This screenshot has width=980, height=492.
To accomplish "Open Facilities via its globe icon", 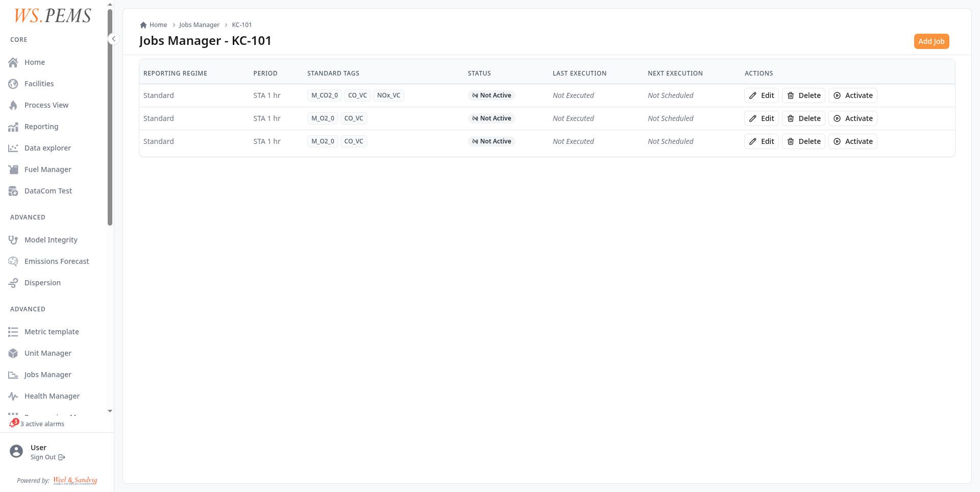I will pyautogui.click(x=13, y=84).
